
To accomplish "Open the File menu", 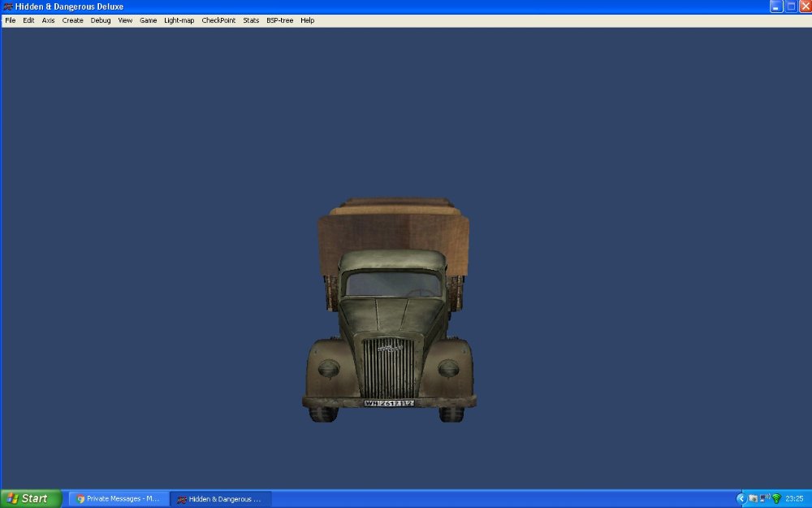I will point(11,20).
